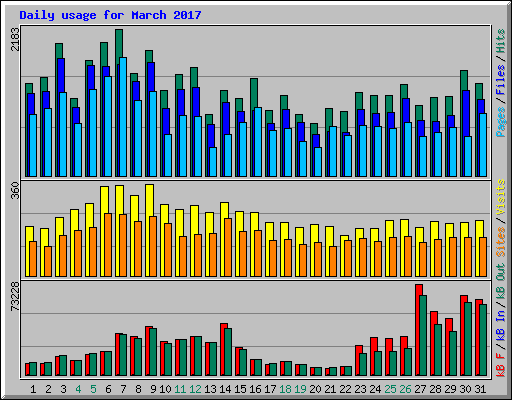Click the green kB bar for day 9

153,352
